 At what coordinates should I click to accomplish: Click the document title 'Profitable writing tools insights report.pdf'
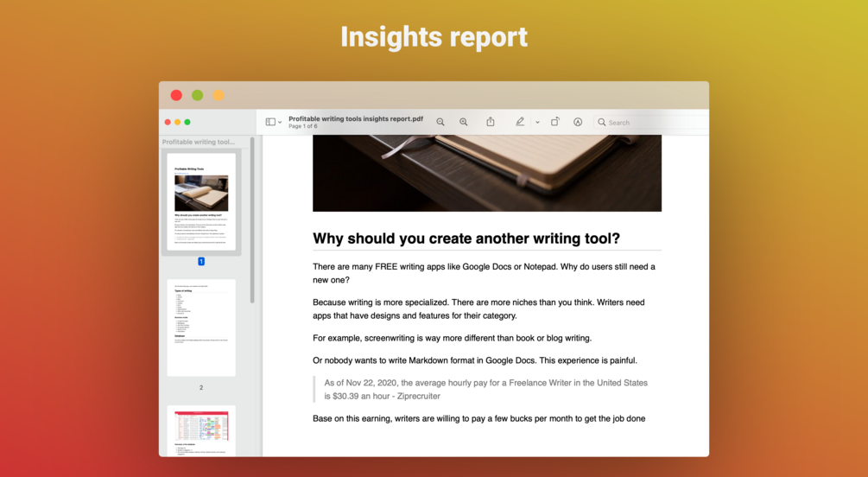tap(356, 118)
